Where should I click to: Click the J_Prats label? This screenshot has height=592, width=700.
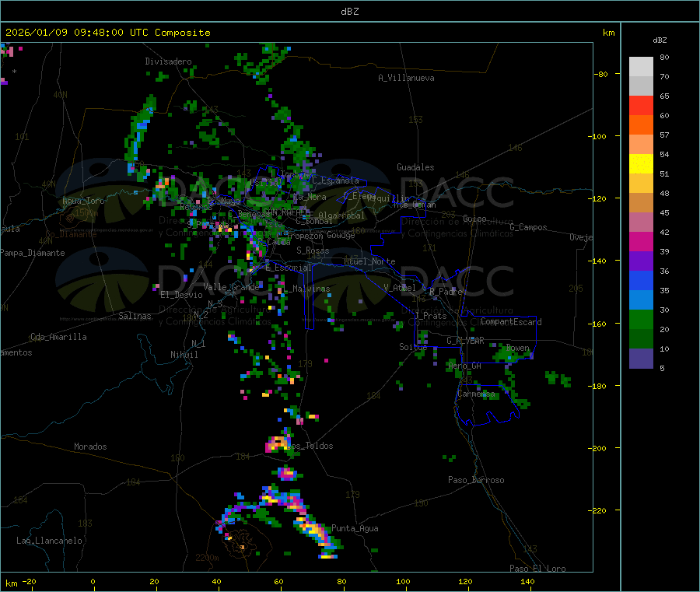(x=431, y=316)
